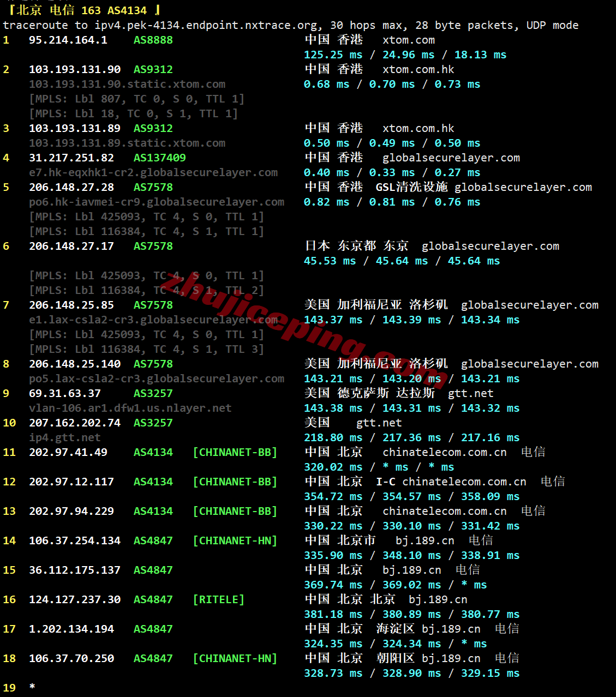Select hop 3 IP 103.193.131.89
This screenshot has height=697, width=616.
(75, 128)
